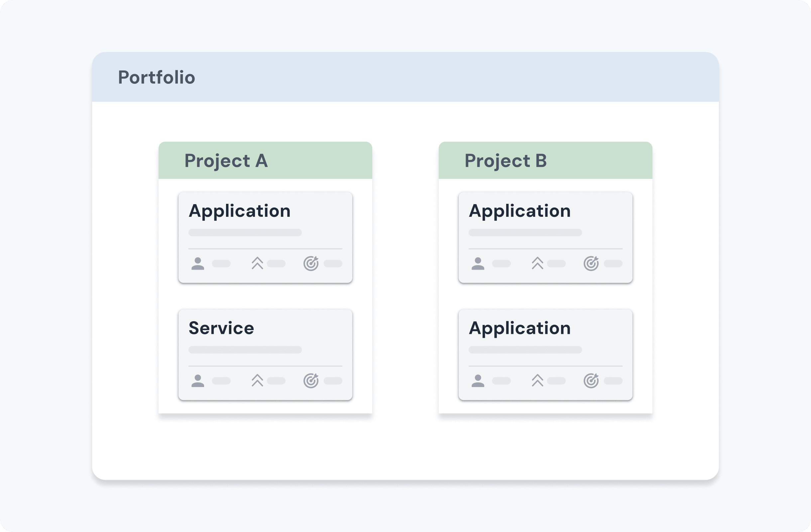Open the Service card title

coord(221,328)
